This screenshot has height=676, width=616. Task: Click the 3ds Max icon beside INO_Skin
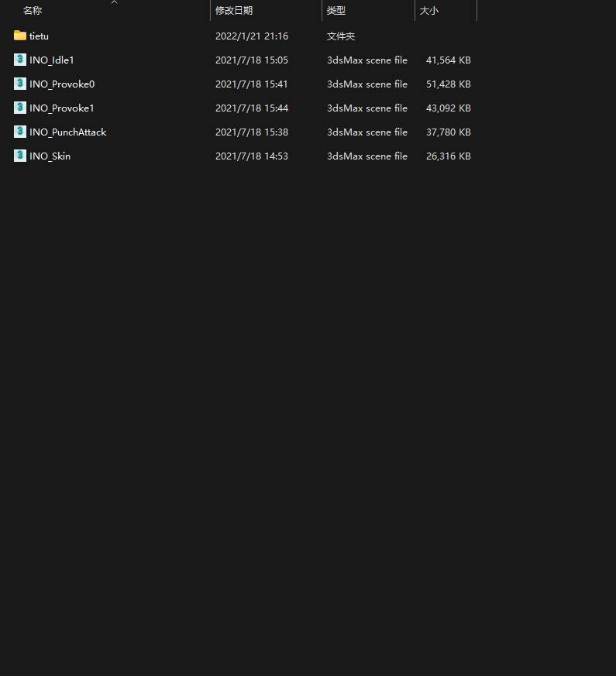(20, 156)
